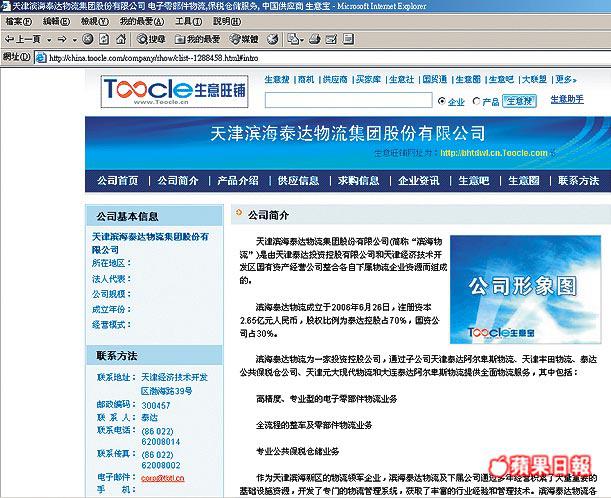Open the 工具 (Tools) menu
The width and height of the screenshot is (611, 498).
[x=186, y=21]
